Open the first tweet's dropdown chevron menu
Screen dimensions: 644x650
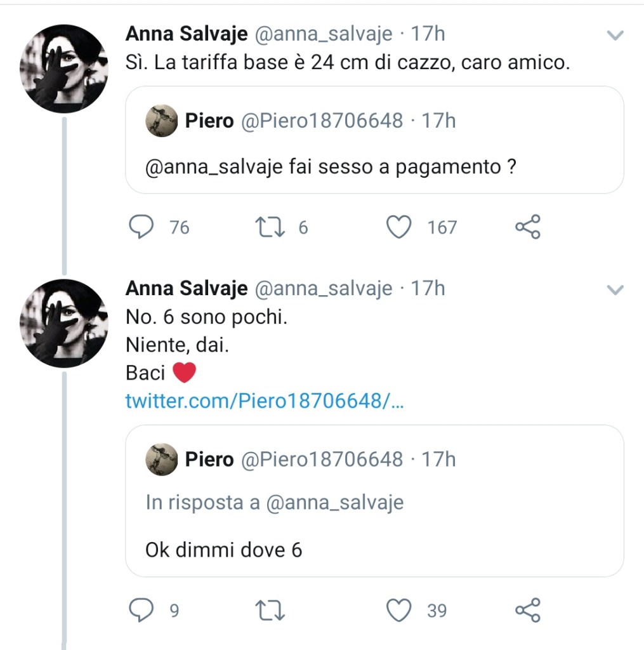615,36
